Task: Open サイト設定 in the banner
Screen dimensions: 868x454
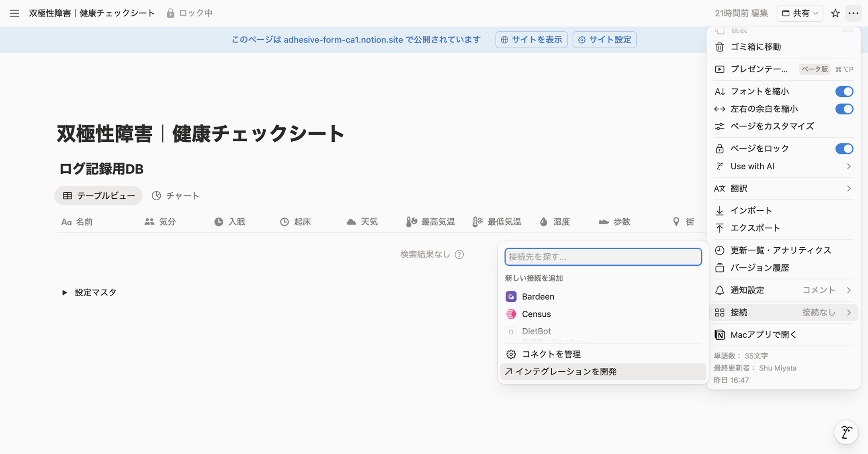Action: [x=604, y=40]
